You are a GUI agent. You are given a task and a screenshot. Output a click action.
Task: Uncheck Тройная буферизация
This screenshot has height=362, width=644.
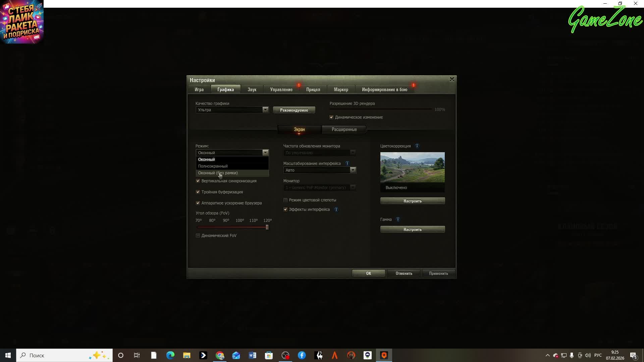tap(198, 192)
